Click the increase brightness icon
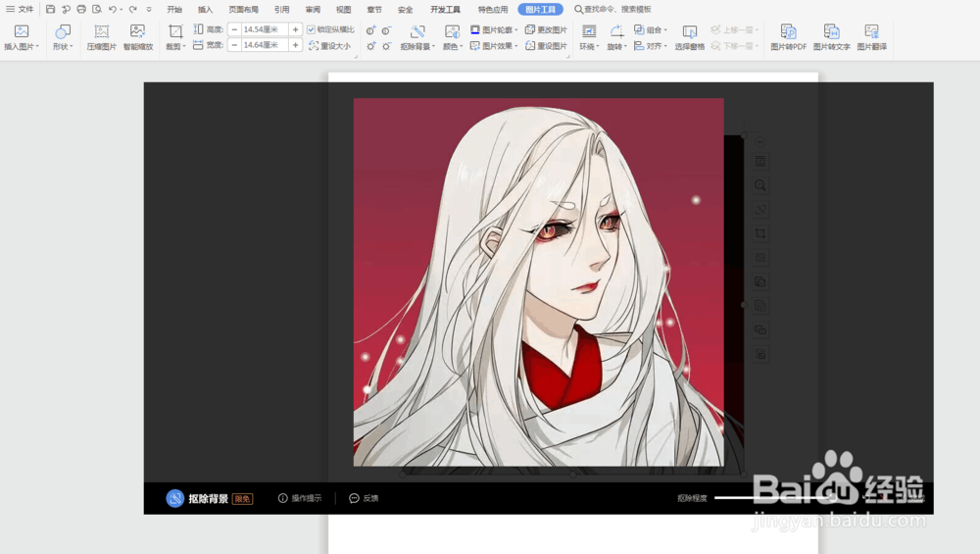The width and height of the screenshot is (980, 554). pos(371,46)
